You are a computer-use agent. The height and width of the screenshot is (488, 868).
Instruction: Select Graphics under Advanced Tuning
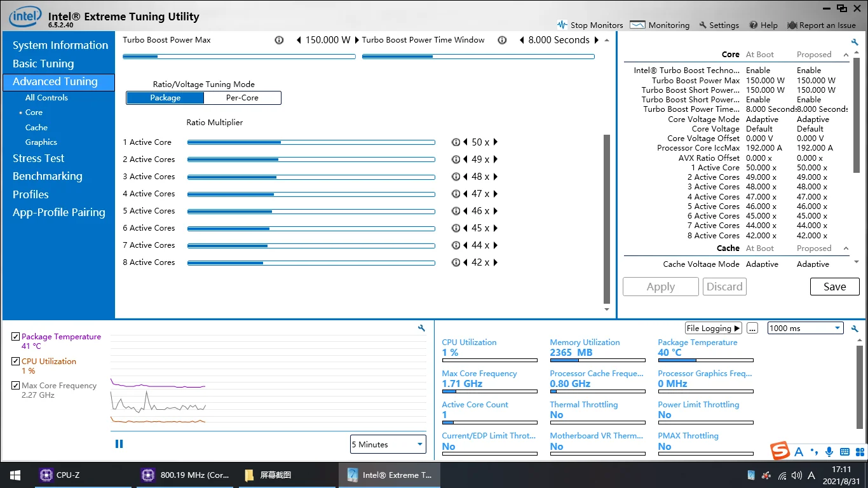[41, 142]
